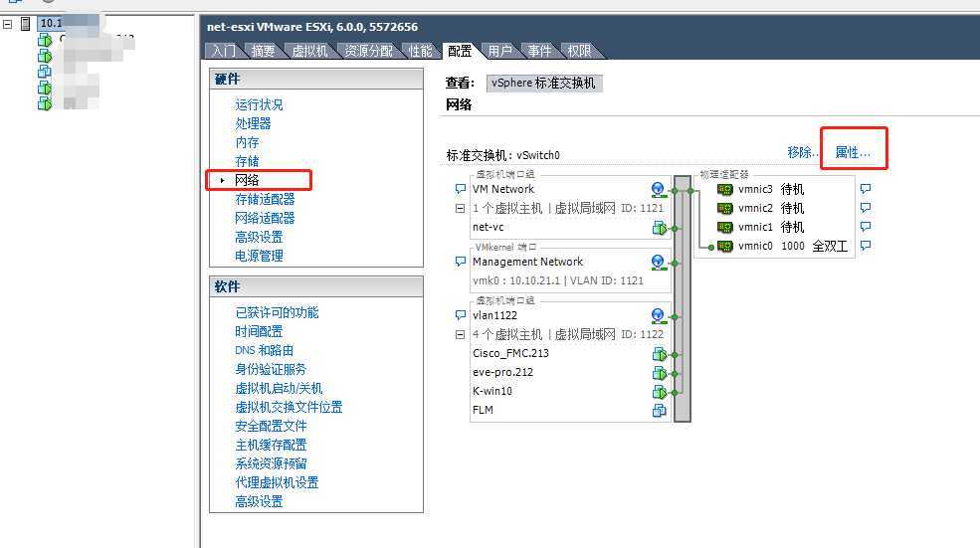980x548 pixels.
Task: Open the 权限 tab
Action: coord(579,51)
